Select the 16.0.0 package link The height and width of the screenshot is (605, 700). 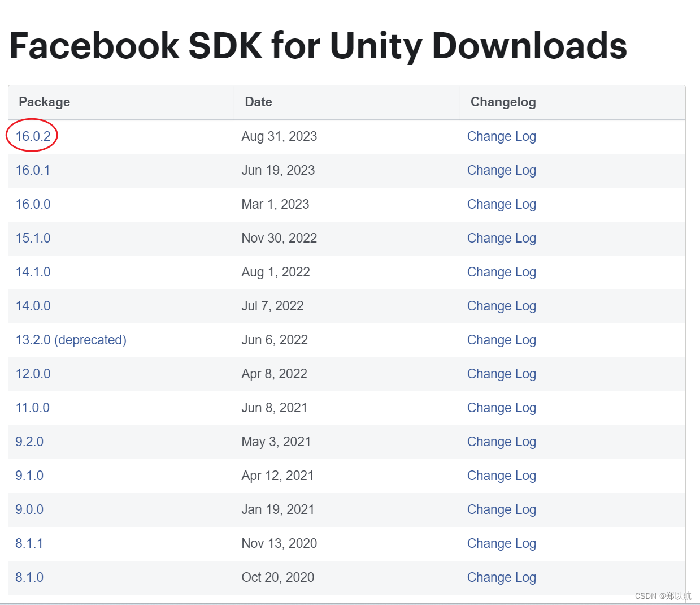(x=33, y=204)
